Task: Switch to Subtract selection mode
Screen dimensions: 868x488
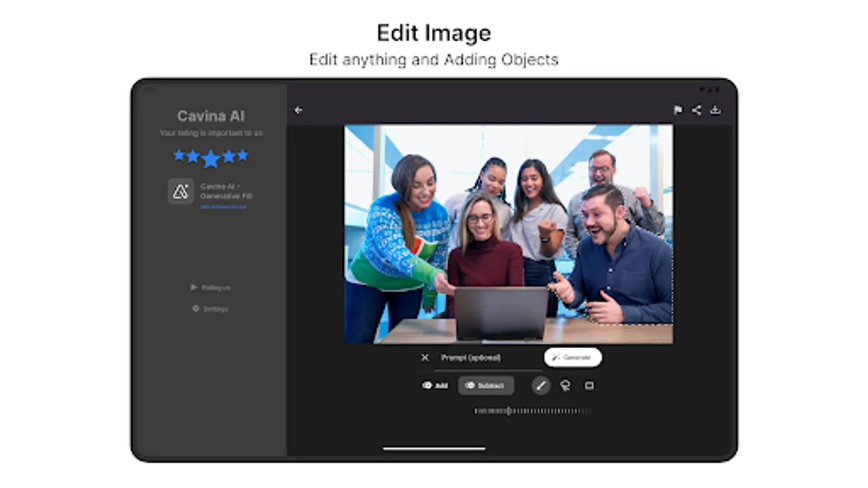Action: (x=486, y=386)
